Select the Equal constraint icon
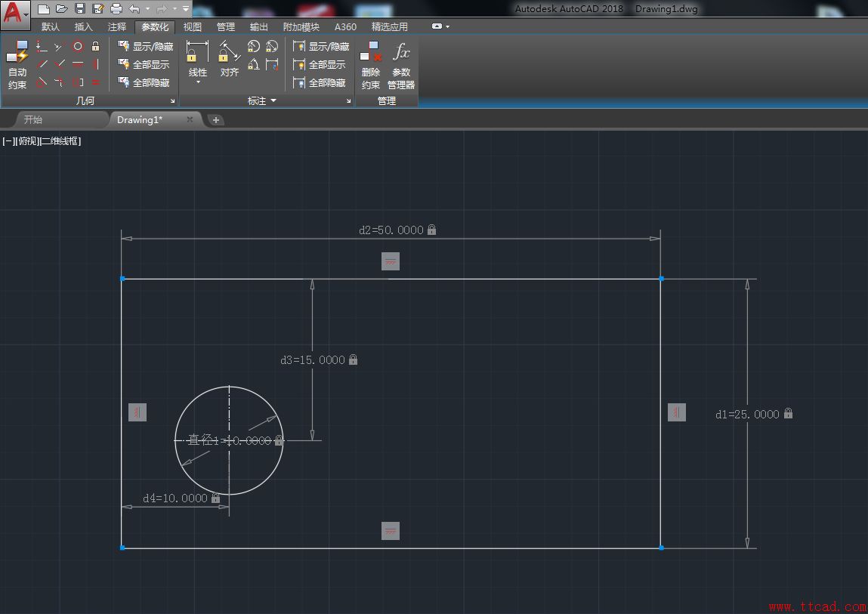This screenshot has width=868, height=614. tap(95, 82)
